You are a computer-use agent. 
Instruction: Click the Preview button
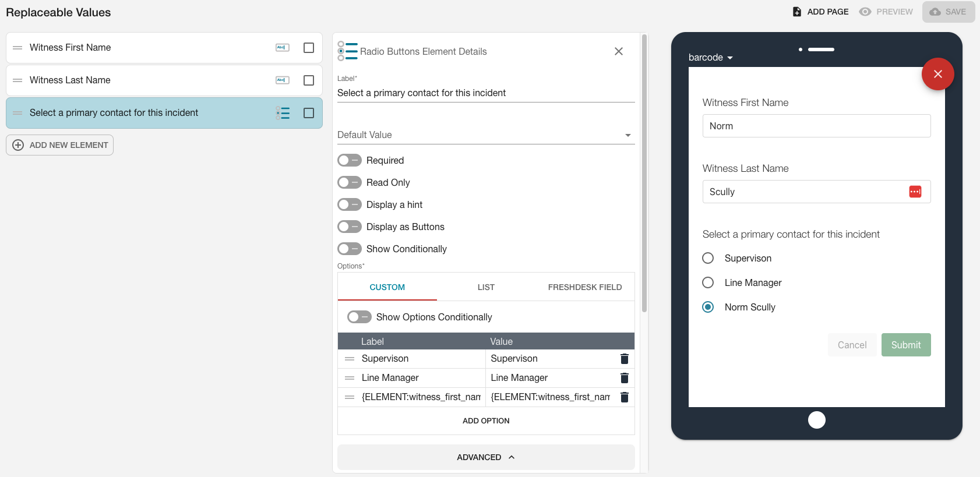pyautogui.click(x=886, y=12)
